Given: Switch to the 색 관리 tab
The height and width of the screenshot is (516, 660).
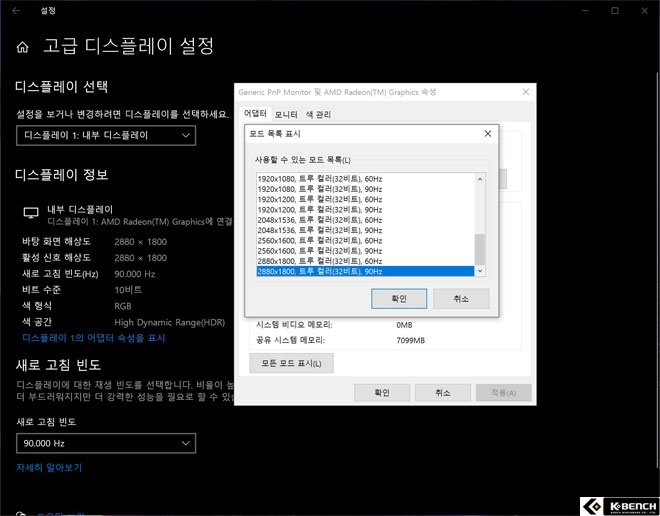Looking at the screenshot, I should pos(318,114).
